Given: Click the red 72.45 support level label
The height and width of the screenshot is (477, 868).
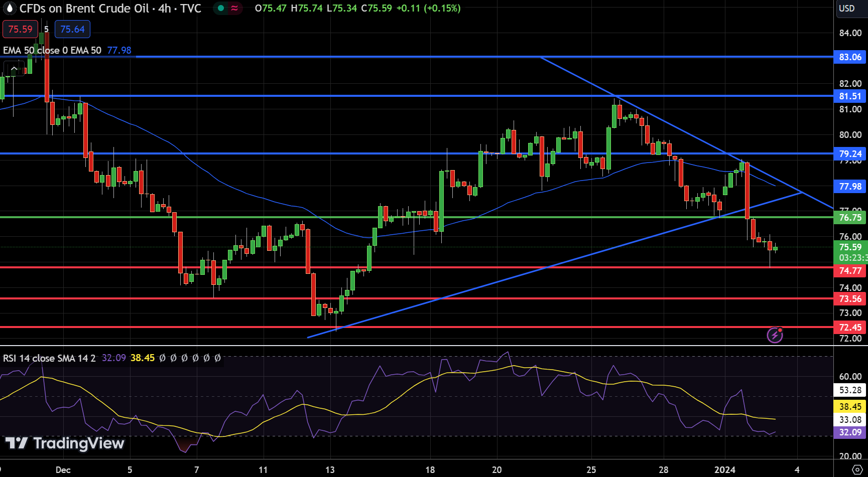Looking at the screenshot, I should (x=850, y=328).
